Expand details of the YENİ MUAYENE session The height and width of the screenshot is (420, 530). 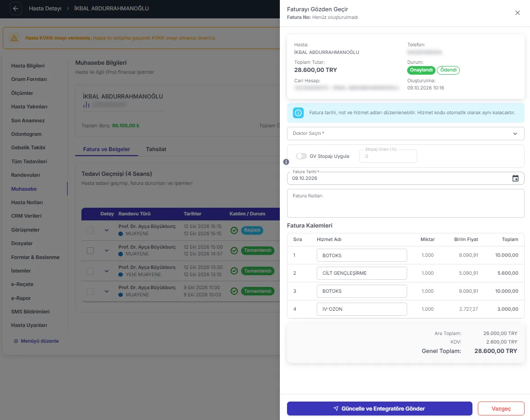click(107, 271)
